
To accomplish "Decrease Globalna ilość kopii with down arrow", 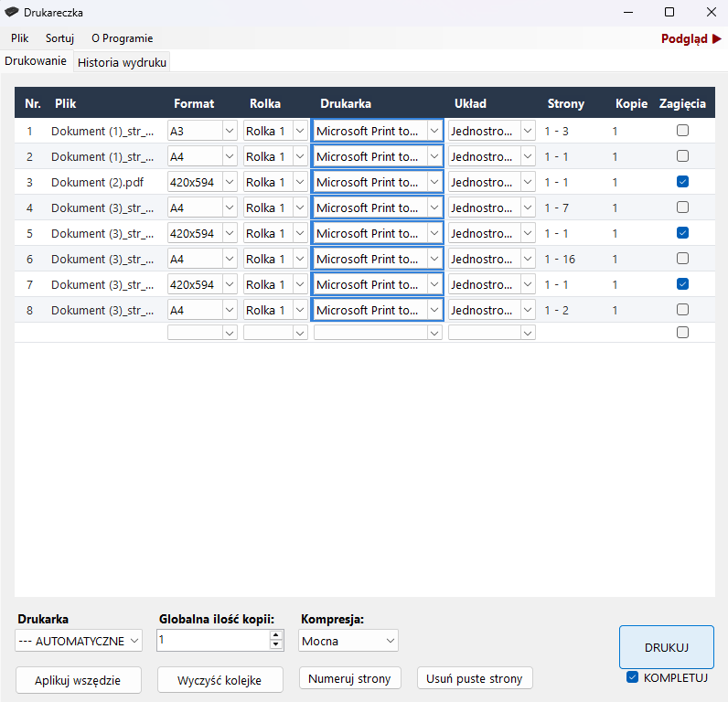I will 276,644.
